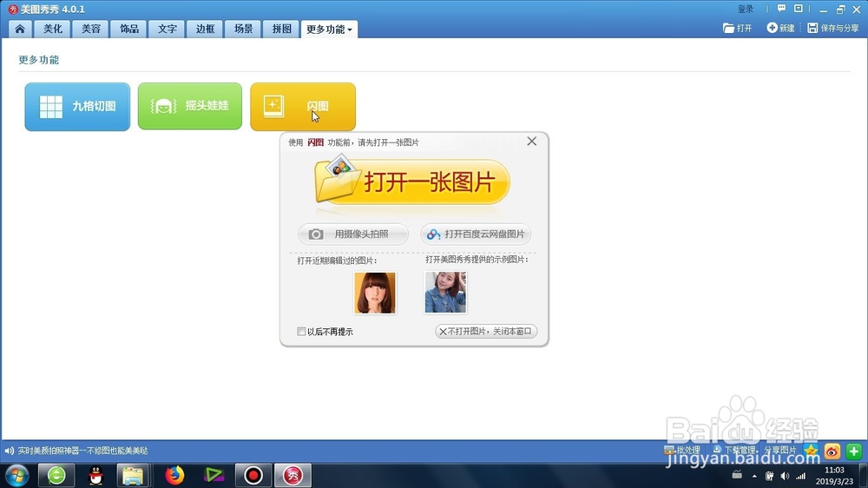The width and height of the screenshot is (868, 488).
Task: Click 不打开图片，关闭本窗口 button
Action: click(485, 331)
